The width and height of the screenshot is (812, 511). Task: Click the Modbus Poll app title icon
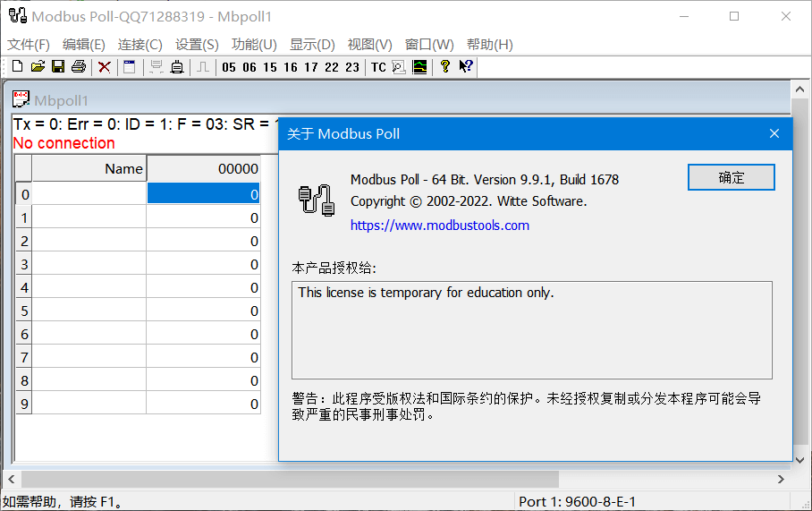[18, 15]
